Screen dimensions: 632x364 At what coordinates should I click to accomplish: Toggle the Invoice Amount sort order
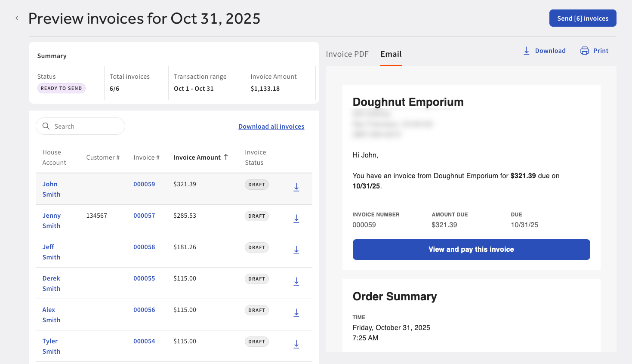click(x=200, y=157)
